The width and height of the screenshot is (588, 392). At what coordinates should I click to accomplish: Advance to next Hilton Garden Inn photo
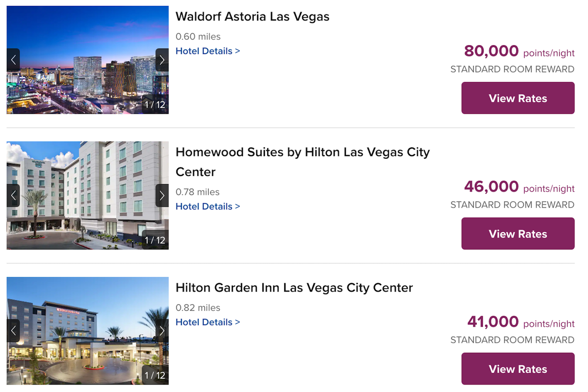(162, 331)
